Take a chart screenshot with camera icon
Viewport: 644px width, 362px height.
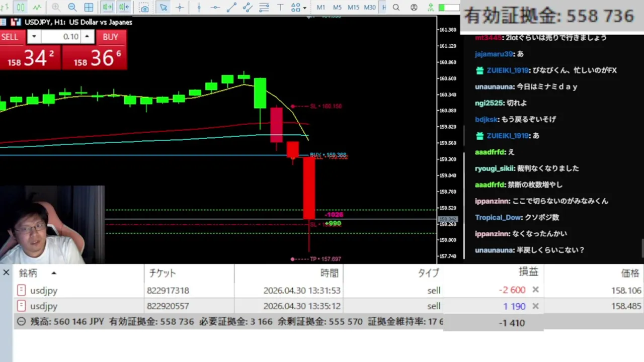(144, 8)
